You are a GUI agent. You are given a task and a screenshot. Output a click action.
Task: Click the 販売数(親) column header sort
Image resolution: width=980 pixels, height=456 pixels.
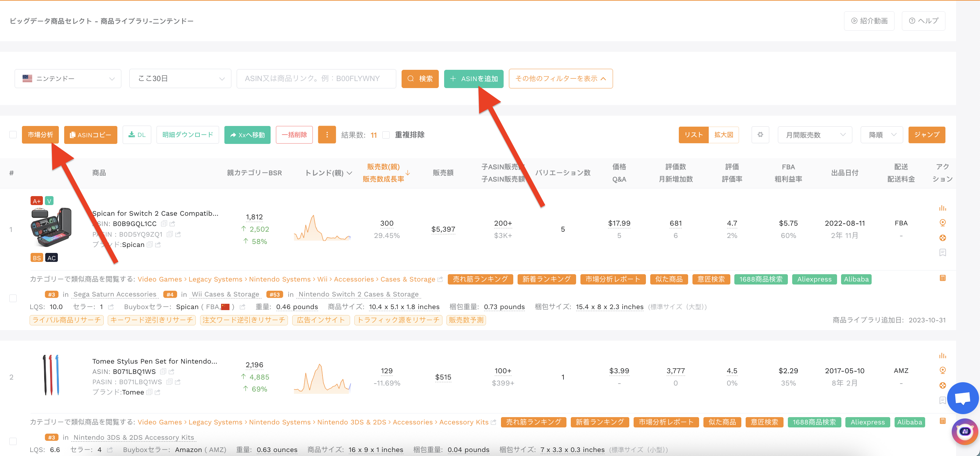click(x=384, y=167)
